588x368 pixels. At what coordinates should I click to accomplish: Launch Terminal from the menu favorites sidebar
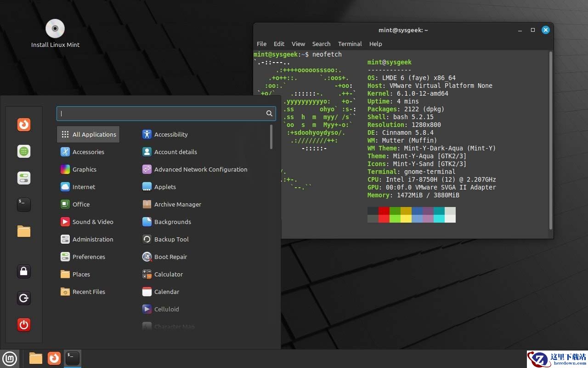pos(24,205)
